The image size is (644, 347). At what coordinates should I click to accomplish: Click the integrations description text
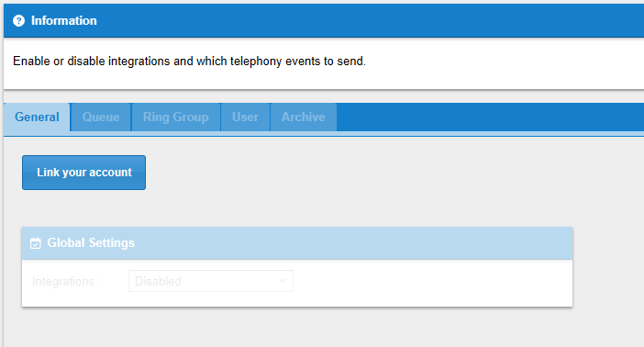tap(189, 62)
